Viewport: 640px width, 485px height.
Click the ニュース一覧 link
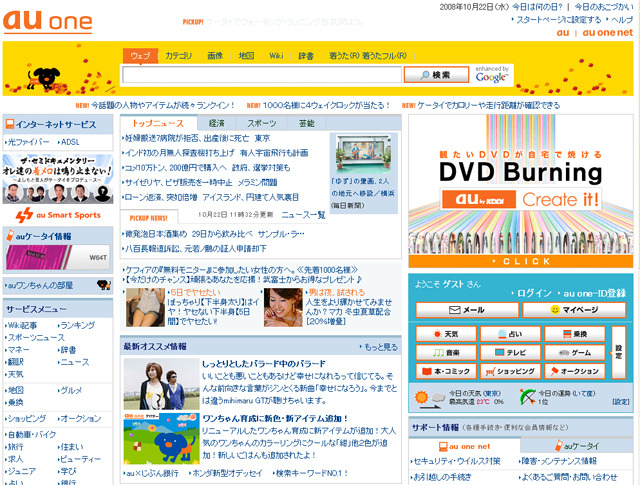(x=303, y=215)
